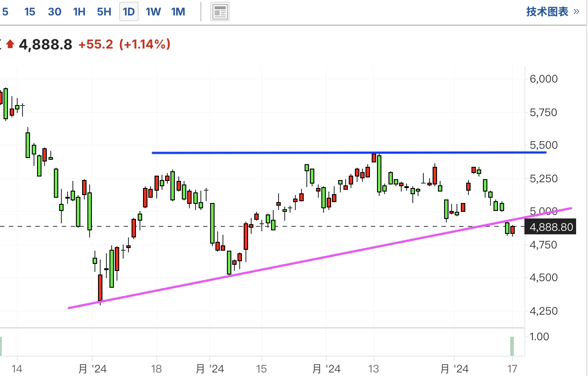Viewport: 588px width, 376px height.
Task: Select the active 1D interval
Action: (x=128, y=11)
